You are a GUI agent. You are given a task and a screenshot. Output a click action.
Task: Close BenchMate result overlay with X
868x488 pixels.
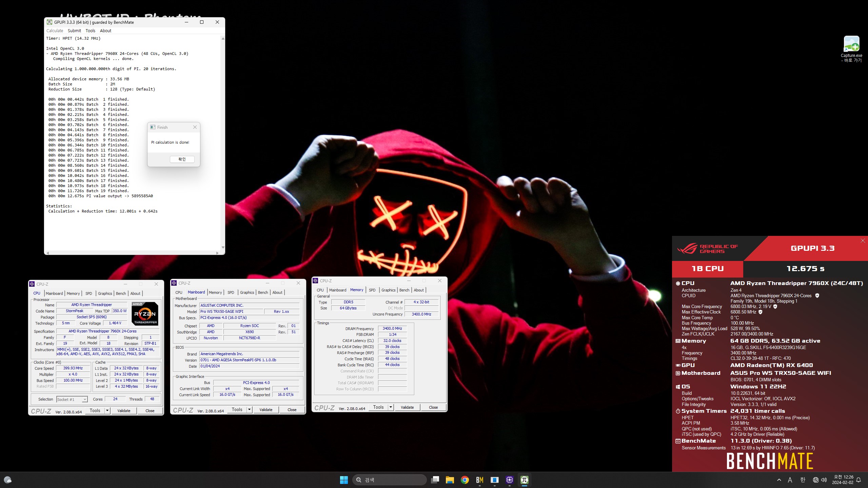(x=863, y=241)
